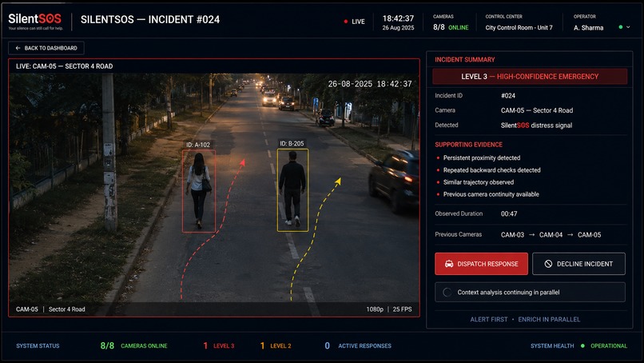Click the yellow bounding box around man
644x363 pixels.
tap(293, 190)
